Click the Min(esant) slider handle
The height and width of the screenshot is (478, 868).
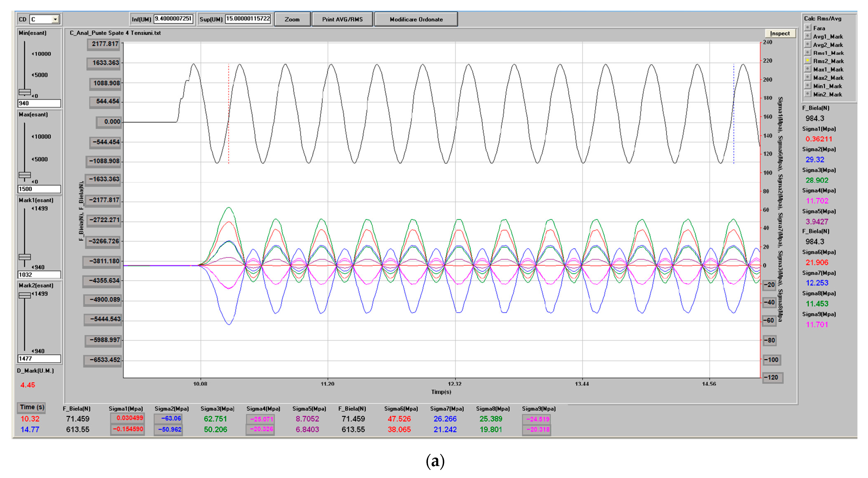pyautogui.click(x=25, y=92)
